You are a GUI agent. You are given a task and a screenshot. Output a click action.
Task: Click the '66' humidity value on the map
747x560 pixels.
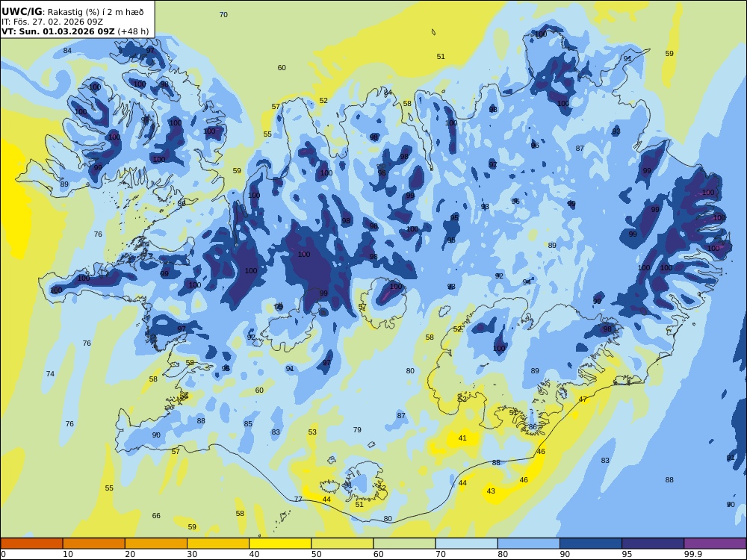click(156, 516)
